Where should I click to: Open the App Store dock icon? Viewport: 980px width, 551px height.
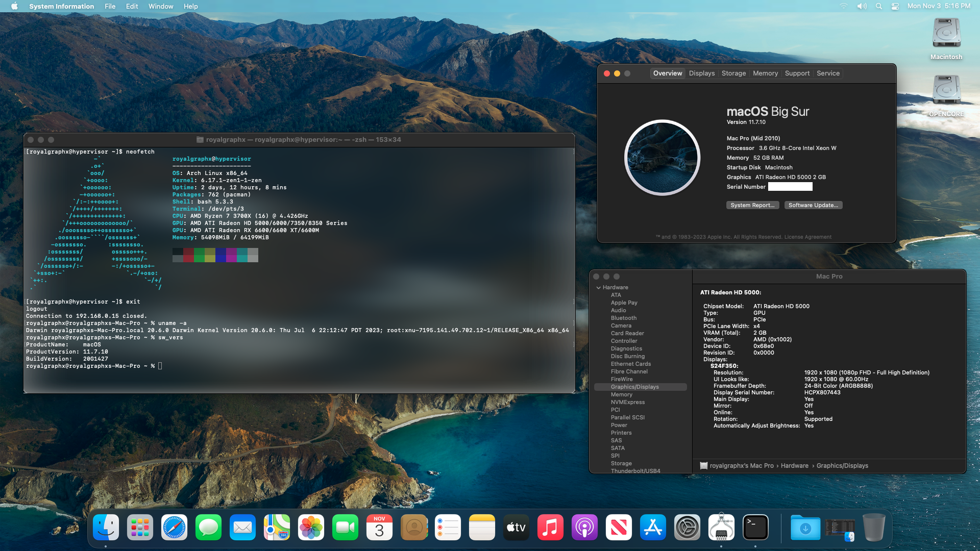653,528
